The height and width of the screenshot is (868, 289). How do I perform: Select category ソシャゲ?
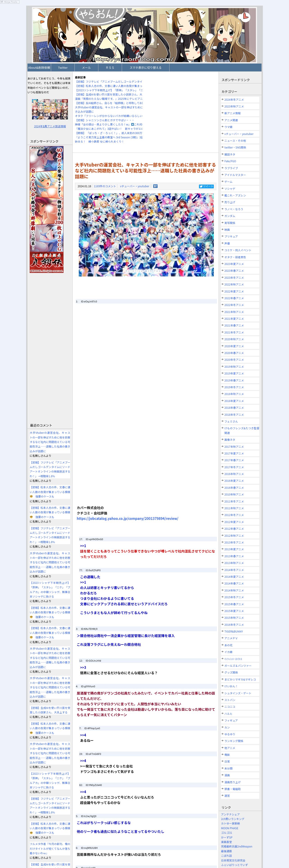[x=230, y=189]
